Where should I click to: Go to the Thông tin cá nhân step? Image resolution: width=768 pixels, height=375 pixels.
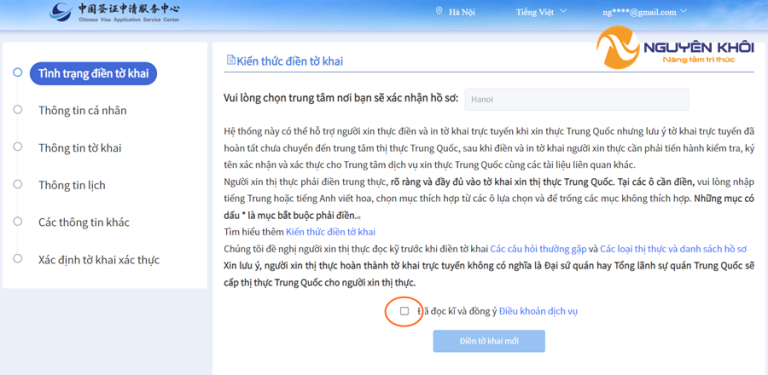click(82, 110)
